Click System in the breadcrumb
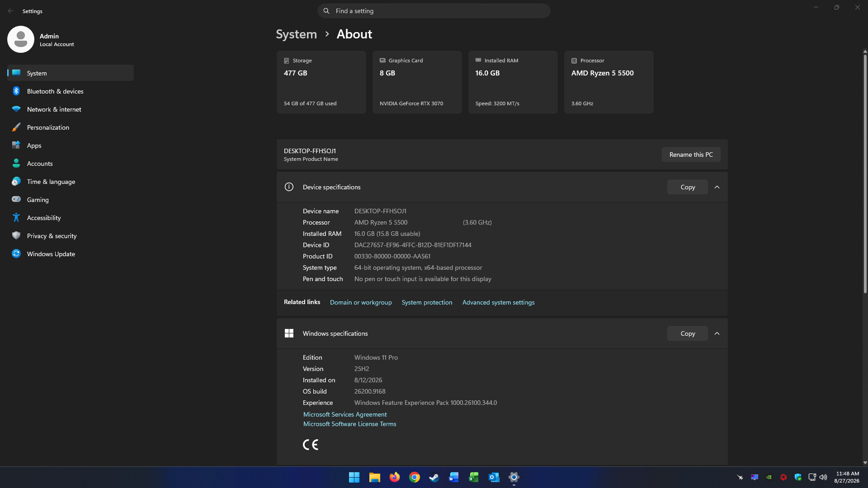Screen dimensions: 868x488 [297, 34]
